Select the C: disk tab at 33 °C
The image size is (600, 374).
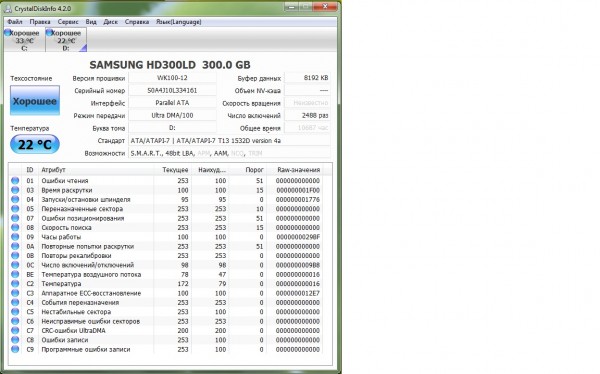point(24,40)
